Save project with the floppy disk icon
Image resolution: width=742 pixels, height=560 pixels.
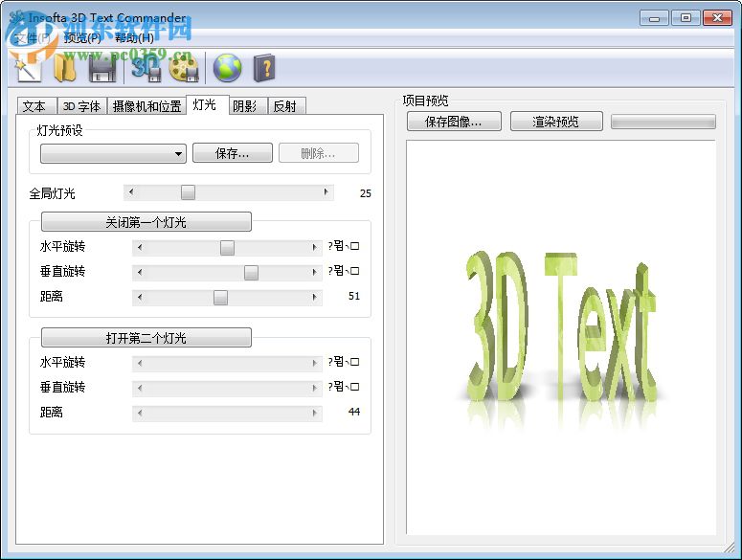coord(102,69)
